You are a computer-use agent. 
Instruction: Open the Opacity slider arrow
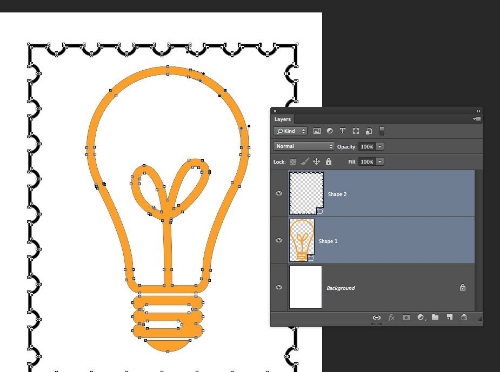coord(380,147)
